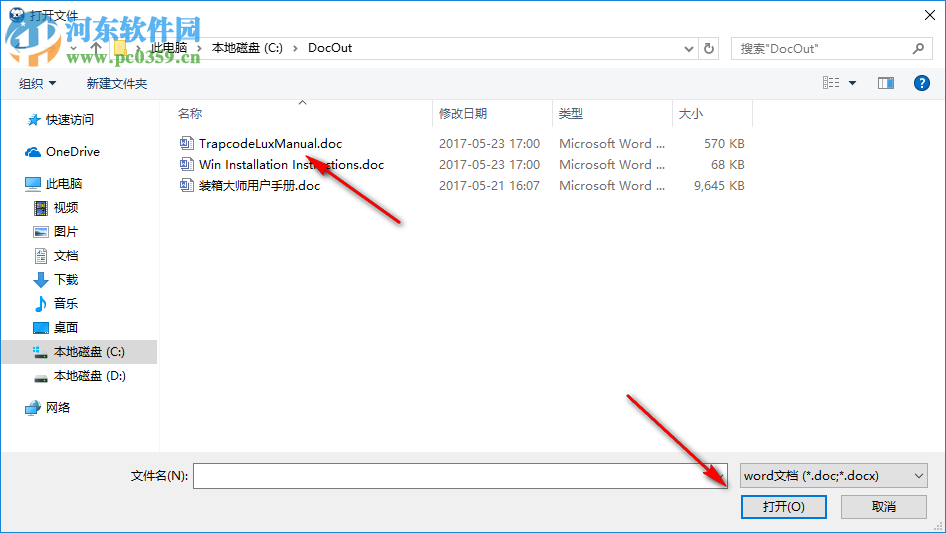Viewport: 946px width, 533px height.
Task: Open OneDrive in the navigation pane
Action: (73, 152)
